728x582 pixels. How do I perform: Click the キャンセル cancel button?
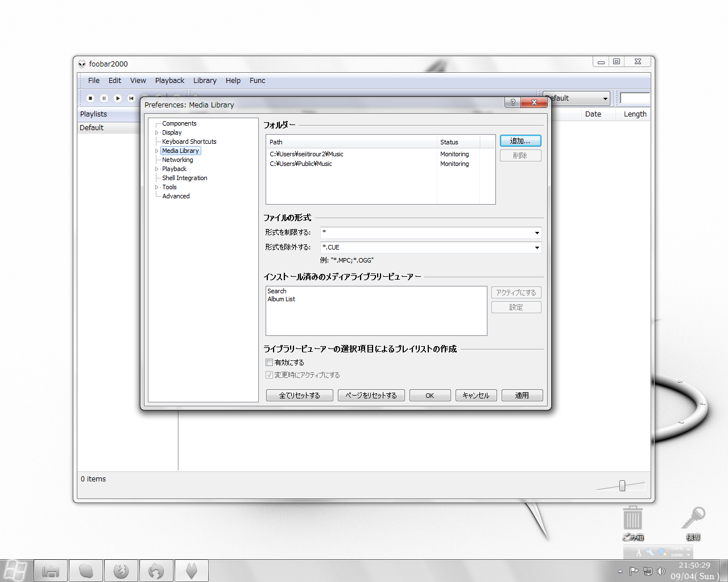476,396
